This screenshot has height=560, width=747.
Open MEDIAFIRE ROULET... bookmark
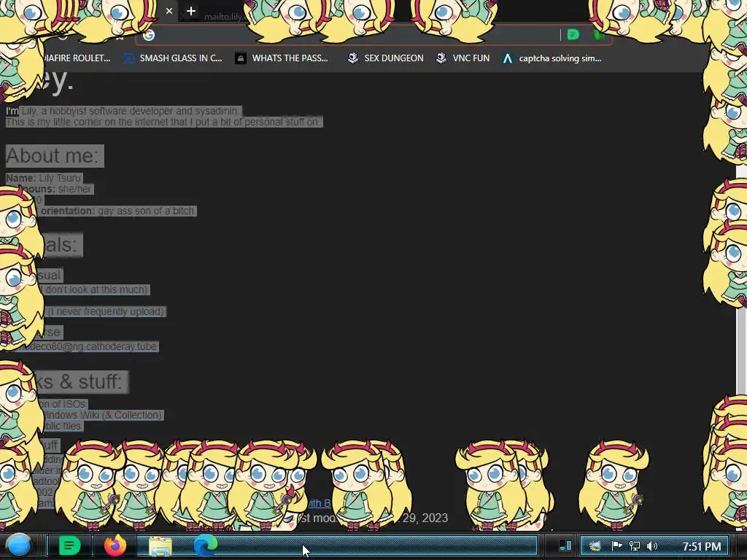tap(76, 58)
